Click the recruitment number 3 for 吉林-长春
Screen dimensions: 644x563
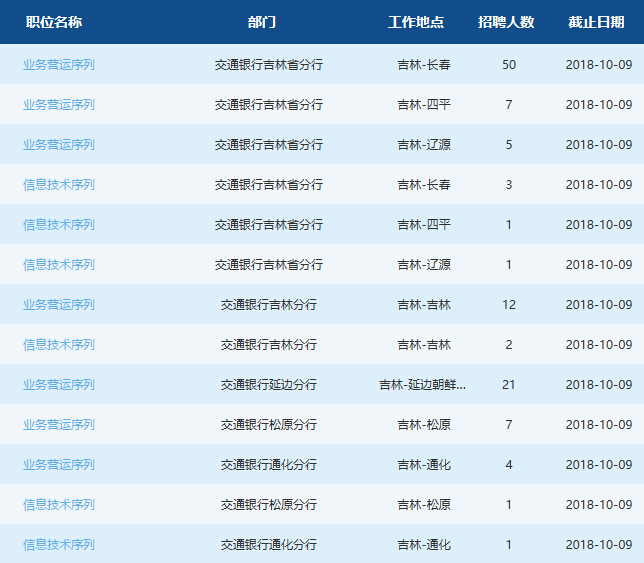[x=509, y=185]
